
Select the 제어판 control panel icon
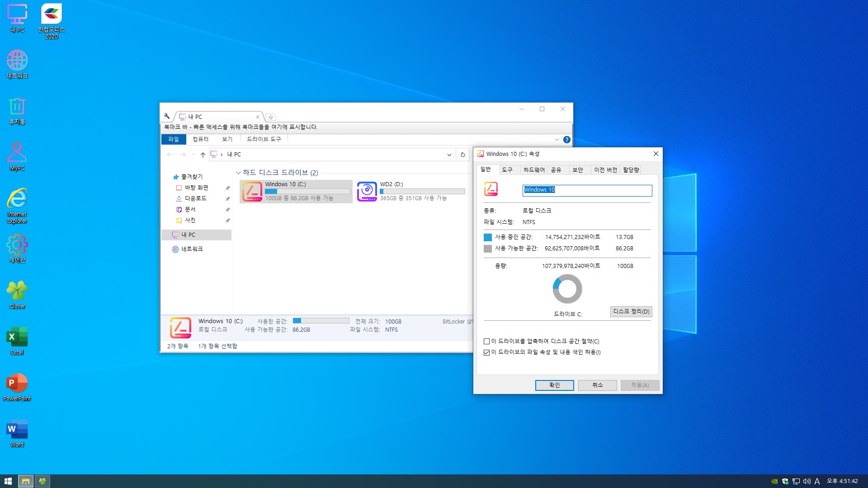tap(17, 249)
